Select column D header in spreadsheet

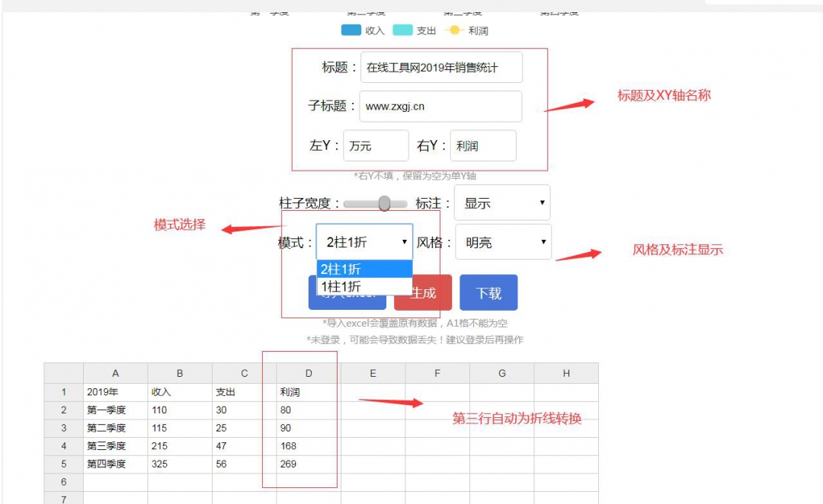coord(308,373)
